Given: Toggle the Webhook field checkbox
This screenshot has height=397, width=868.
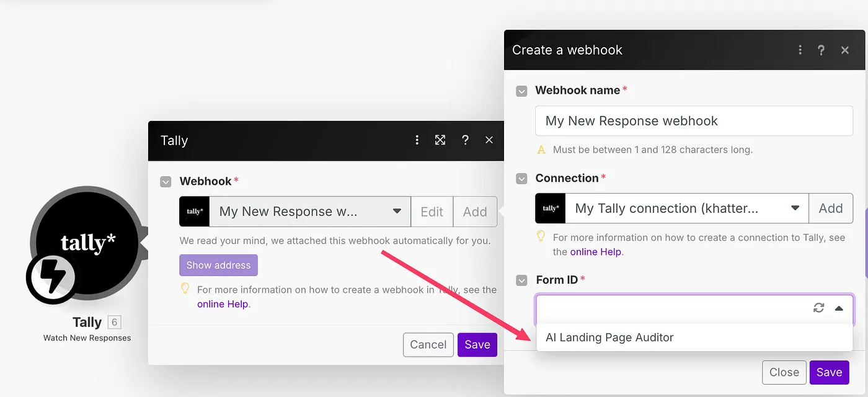Looking at the screenshot, I should 166,182.
